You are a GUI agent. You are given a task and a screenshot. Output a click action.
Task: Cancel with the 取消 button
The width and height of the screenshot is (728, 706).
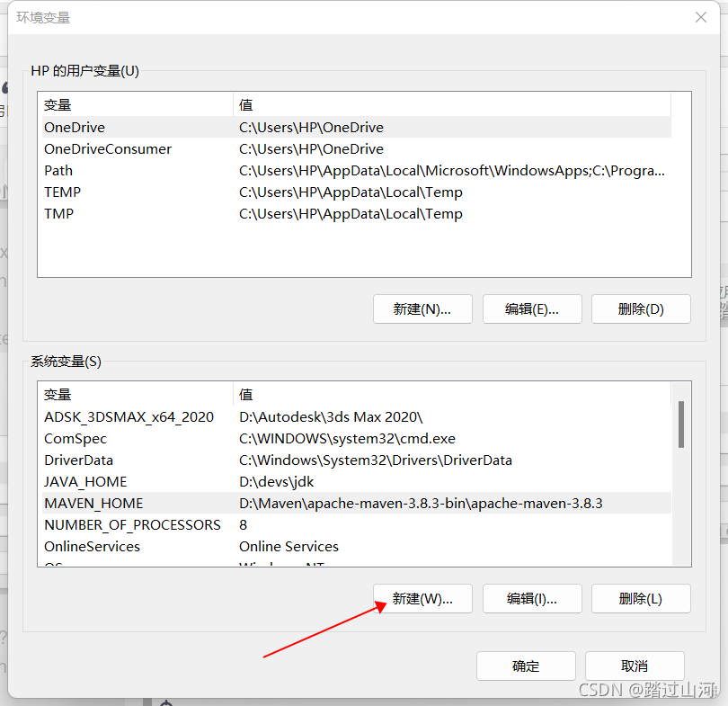point(635,666)
